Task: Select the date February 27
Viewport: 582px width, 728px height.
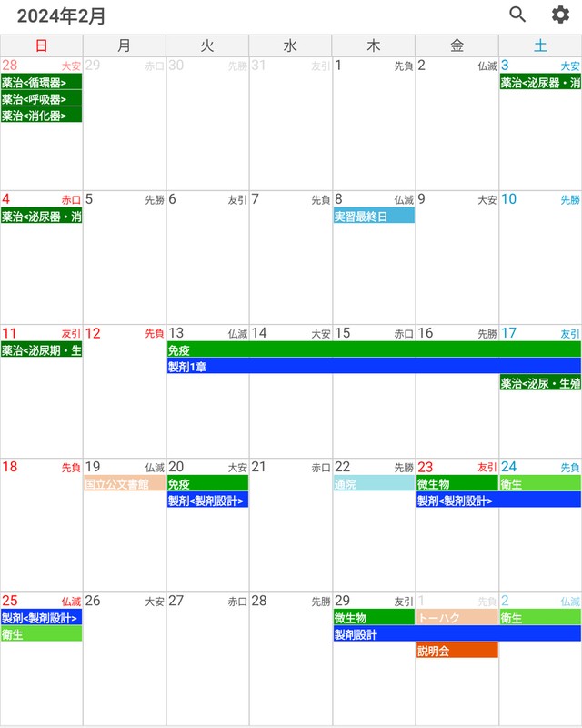Action: click(207, 658)
